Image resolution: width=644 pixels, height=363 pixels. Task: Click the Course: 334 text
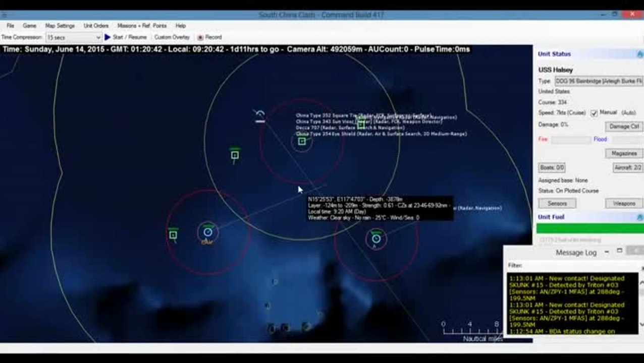pyautogui.click(x=553, y=102)
